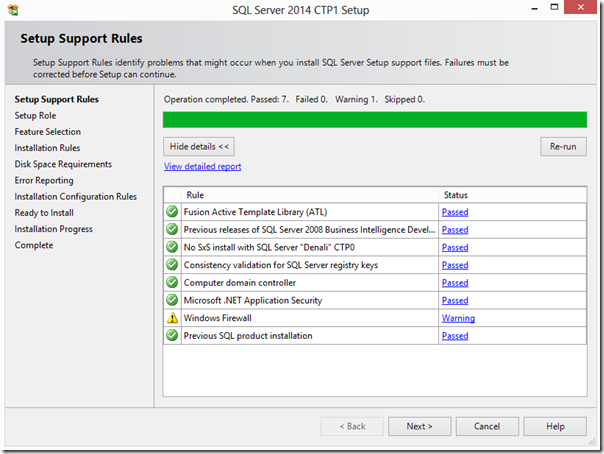Image resolution: width=604 pixels, height=454 pixels.
Task: Maximize the setup window
Action: coord(554,7)
